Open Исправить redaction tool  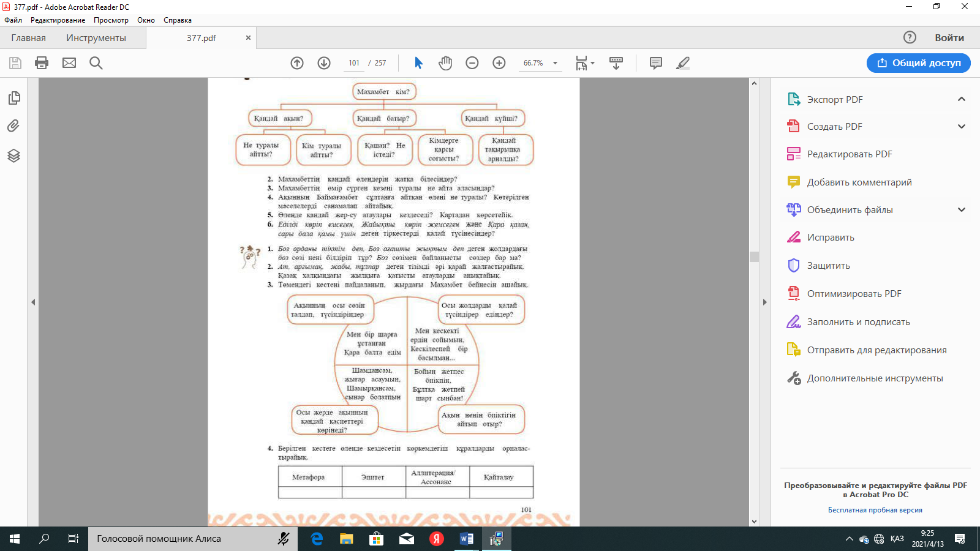coord(830,238)
